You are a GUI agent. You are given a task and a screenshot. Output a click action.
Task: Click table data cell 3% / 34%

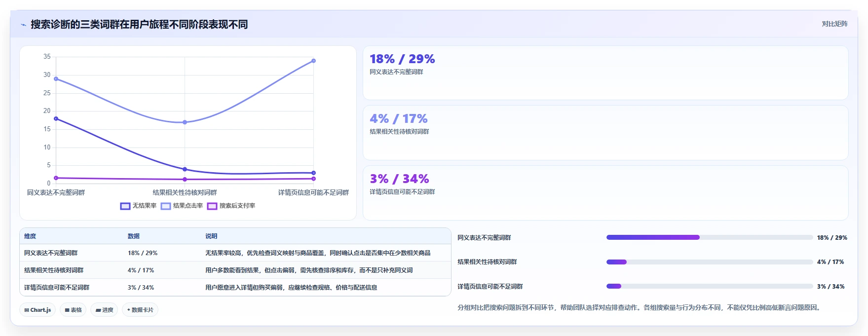click(x=141, y=288)
